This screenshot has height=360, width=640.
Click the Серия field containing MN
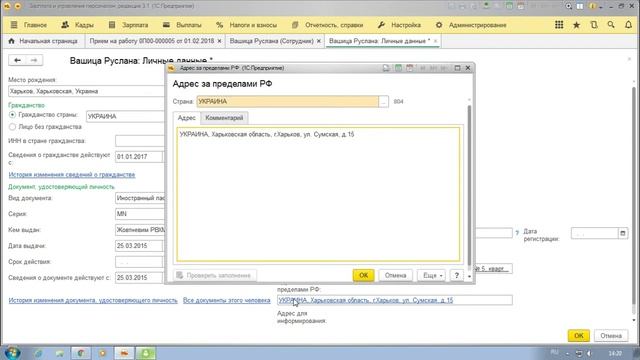click(140, 214)
